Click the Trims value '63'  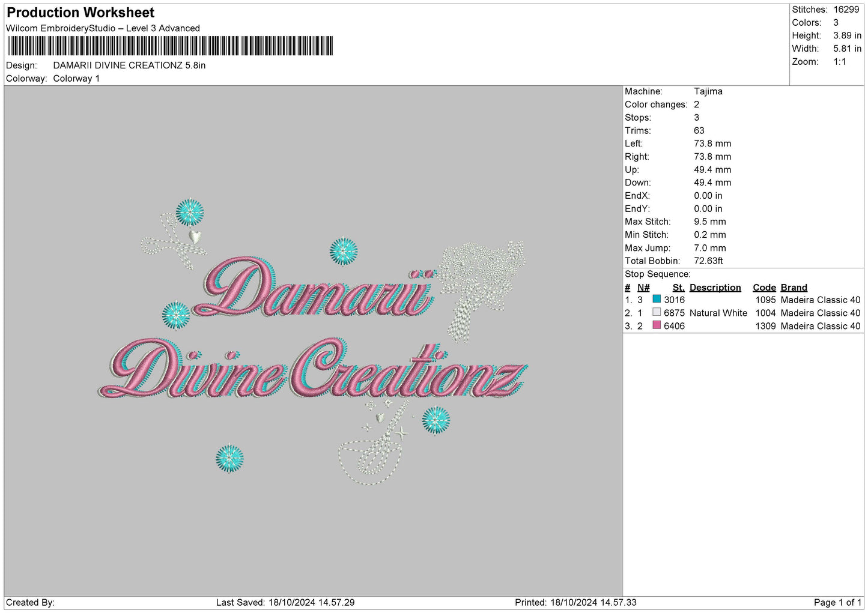tap(699, 130)
